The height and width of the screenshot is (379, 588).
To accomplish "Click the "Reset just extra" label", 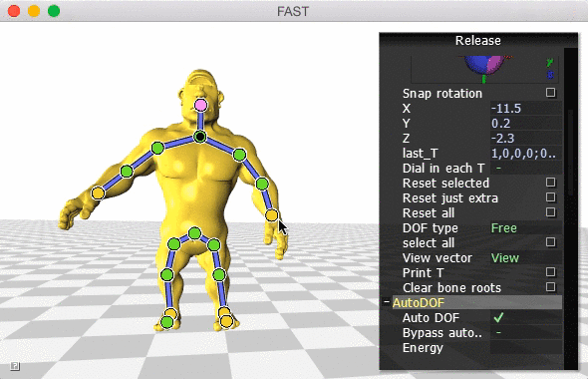I will (x=450, y=197).
